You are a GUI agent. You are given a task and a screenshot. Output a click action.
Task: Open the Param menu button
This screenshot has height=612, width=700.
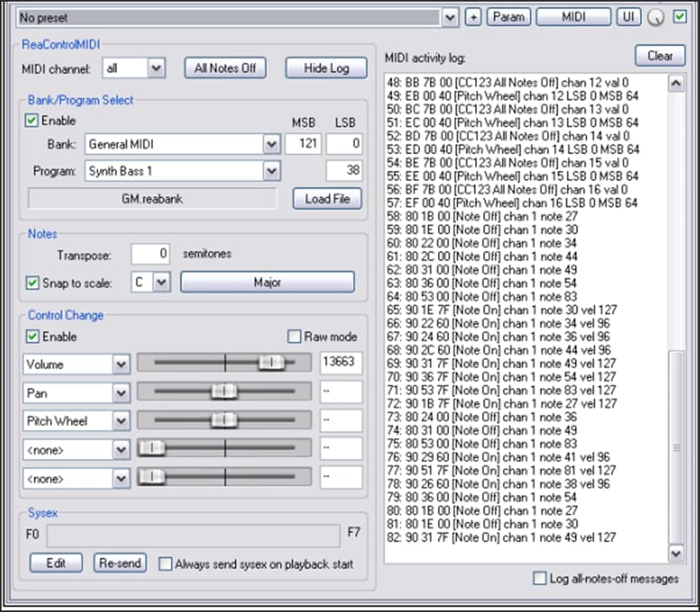tap(509, 17)
